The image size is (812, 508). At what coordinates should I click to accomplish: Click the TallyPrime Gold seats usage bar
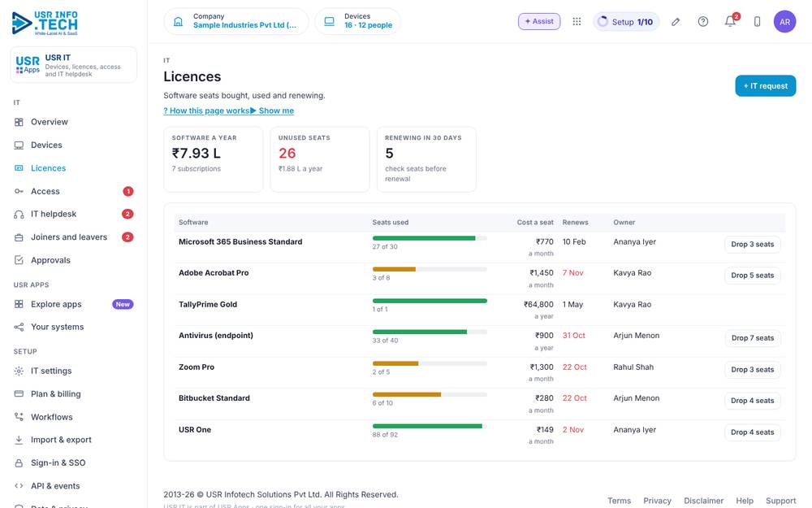(430, 301)
